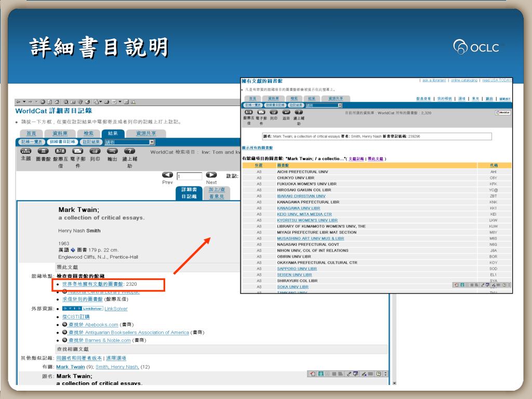Click browser Home icon above WorldCat record

coord(57,102)
